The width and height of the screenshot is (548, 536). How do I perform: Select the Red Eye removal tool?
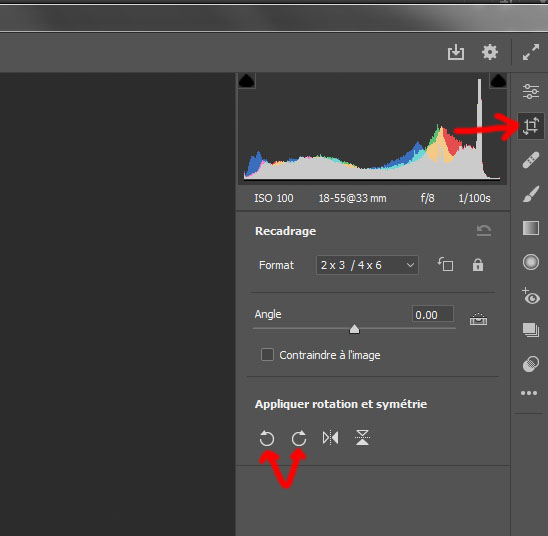(531, 296)
